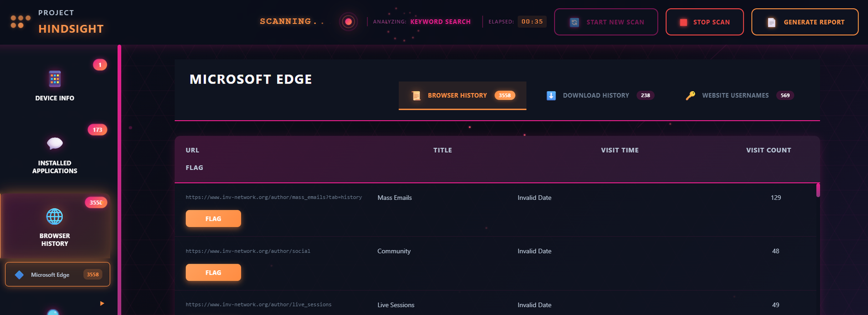
Task: Click the 3558 badge next to Microsoft Edge
Action: [x=93, y=275]
